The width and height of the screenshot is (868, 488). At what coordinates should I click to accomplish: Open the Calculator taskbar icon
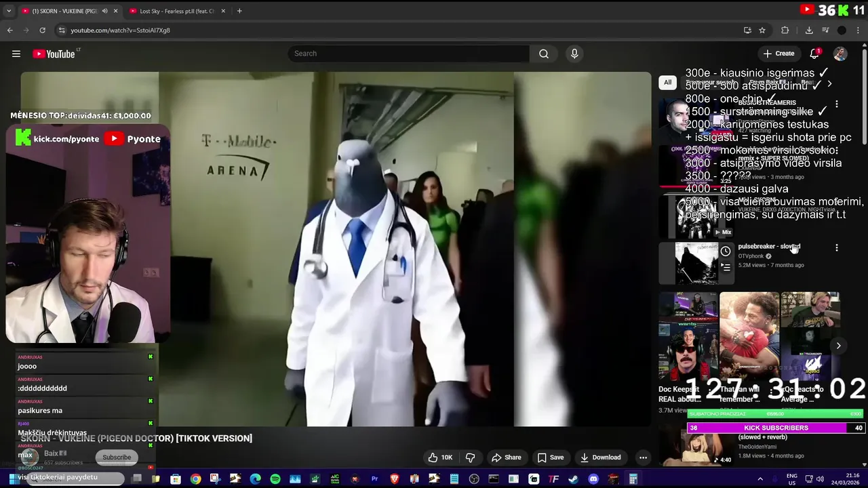click(633, 479)
